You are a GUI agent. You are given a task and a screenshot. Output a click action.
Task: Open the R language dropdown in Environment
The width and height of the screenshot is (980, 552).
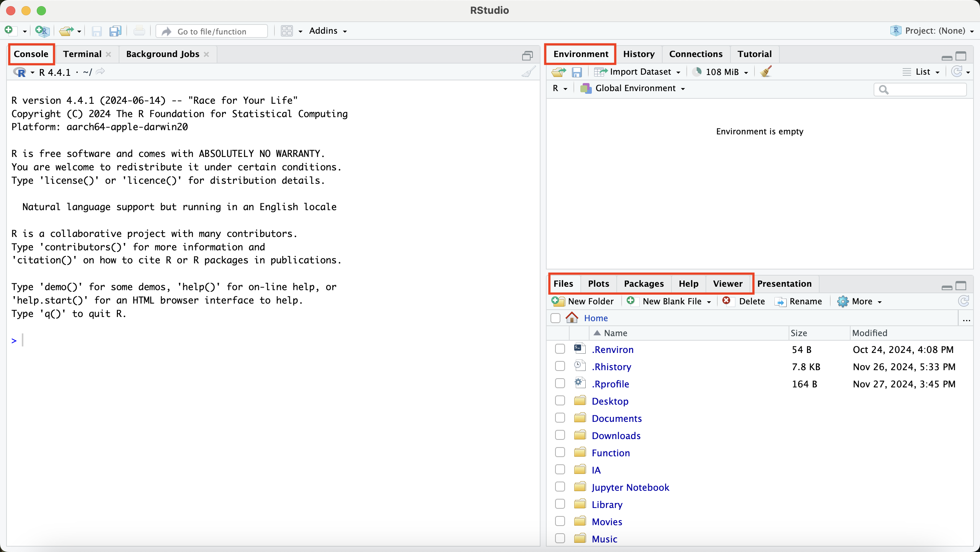point(560,88)
